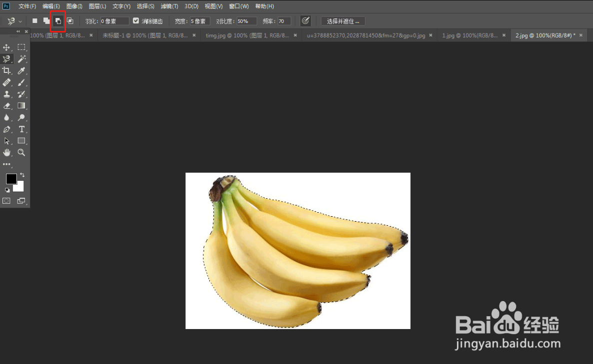Close the 2.jpg tab
Image resolution: width=593 pixels, height=364 pixels.
pyautogui.click(x=581, y=35)
